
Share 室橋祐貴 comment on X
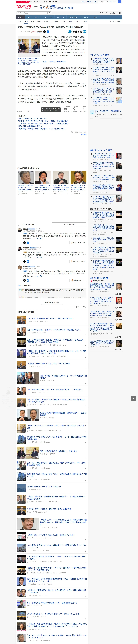[25, 261]
